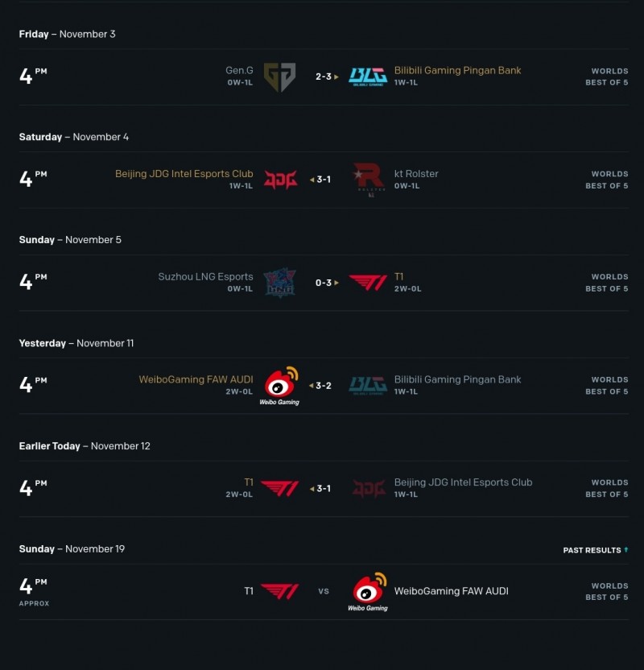The image size is (644, 670).
Task: Click the cyan Bilibili Gaming logo on November 3
Action: [368, 77]
